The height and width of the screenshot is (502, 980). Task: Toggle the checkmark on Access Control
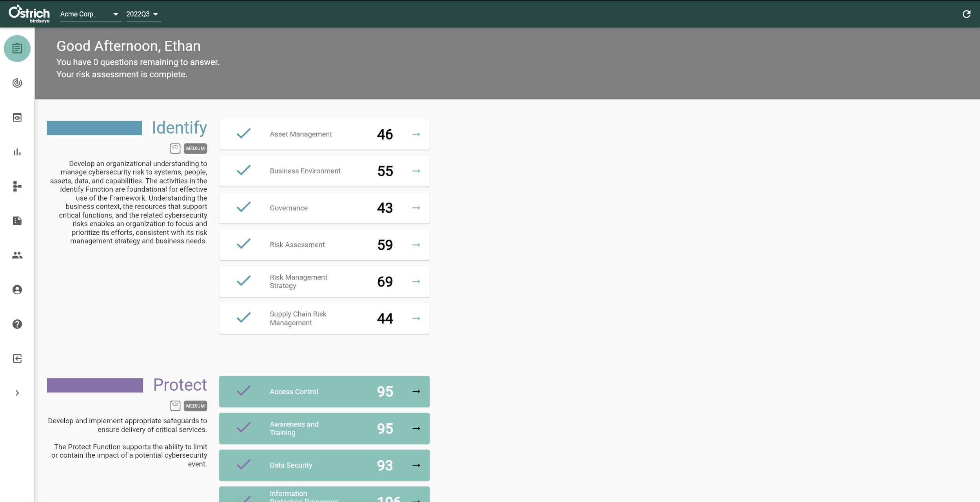coord(243,391)
